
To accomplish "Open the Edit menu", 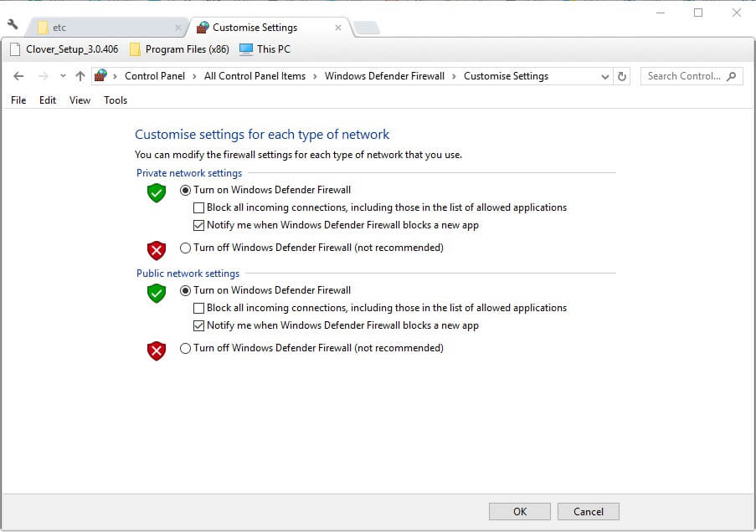I will [x=48, y=100].
